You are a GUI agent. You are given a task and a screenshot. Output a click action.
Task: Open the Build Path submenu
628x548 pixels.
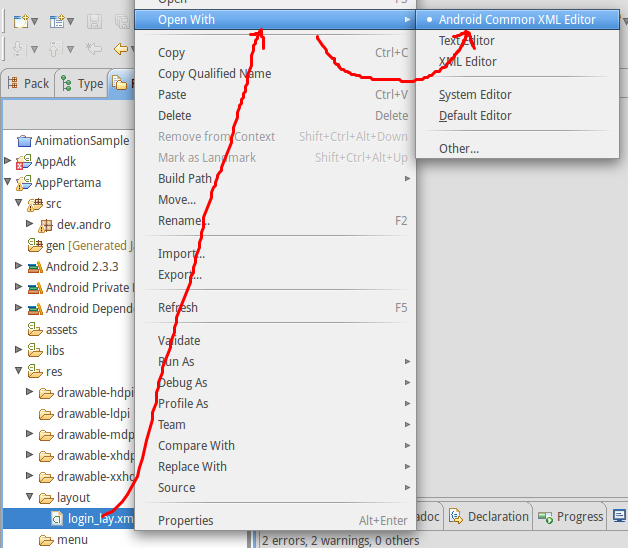pyautogui.click(x=275, y=178)
